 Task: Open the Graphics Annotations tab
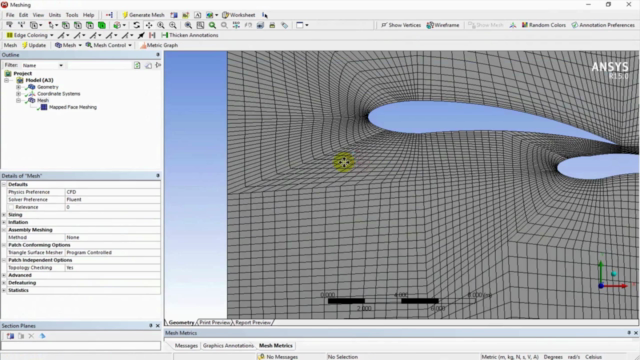point(228,346)
